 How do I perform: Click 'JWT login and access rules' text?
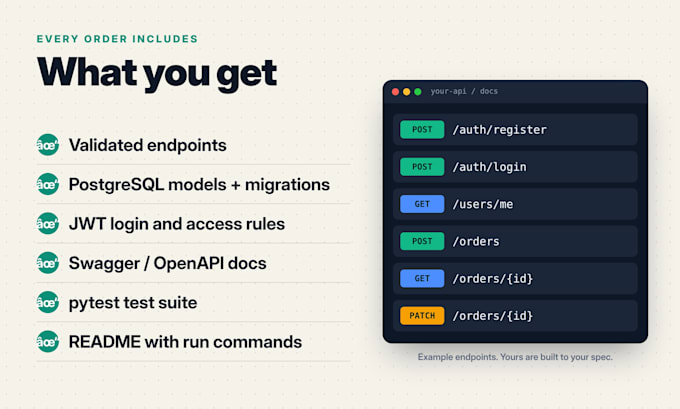tap(177, 224)
